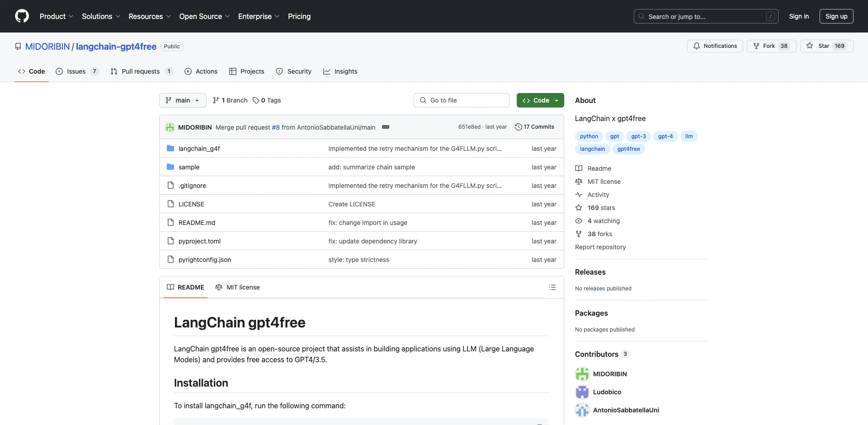Click the Notifications bell button
This screenshot has height=425, width=868.
(x=715, y=46)
